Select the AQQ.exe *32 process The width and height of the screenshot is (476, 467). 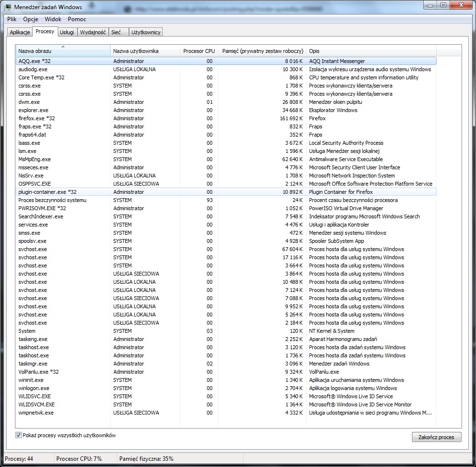226,61
